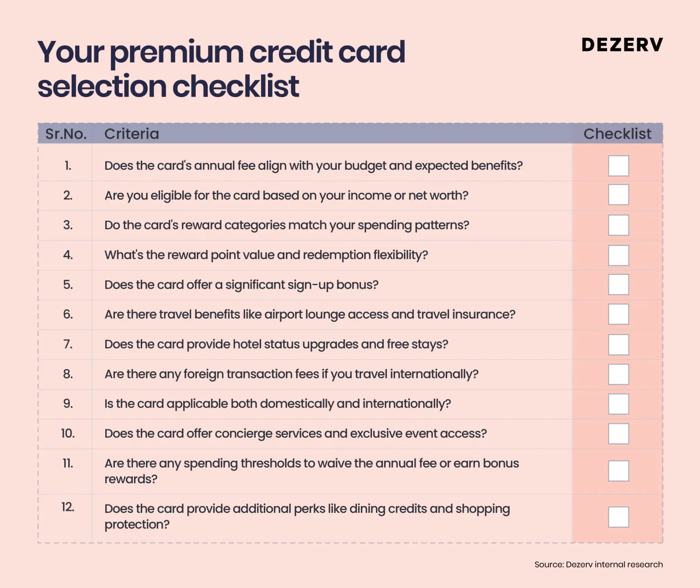The width and height of the screenshot is (700, 588).
Task: Tick the annual fee budget checkbox
Action: click(618, 166)
